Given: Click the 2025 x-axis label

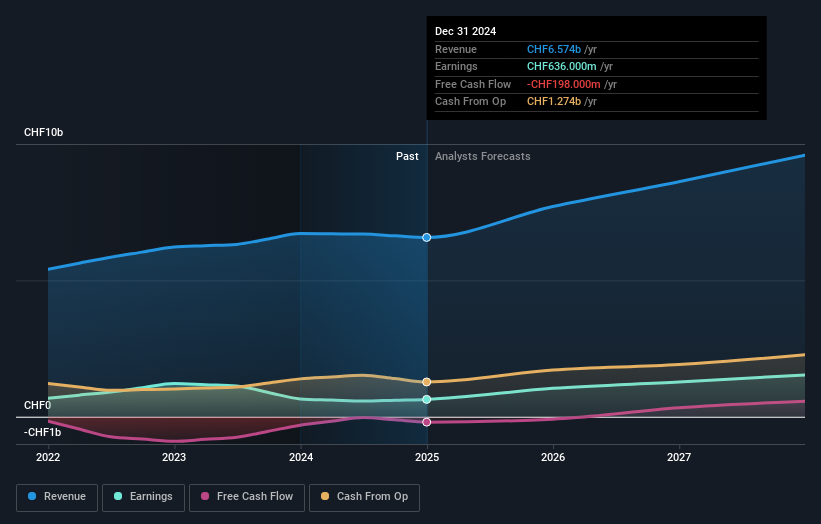Looking at the screenshot, I should coord(427,457).
